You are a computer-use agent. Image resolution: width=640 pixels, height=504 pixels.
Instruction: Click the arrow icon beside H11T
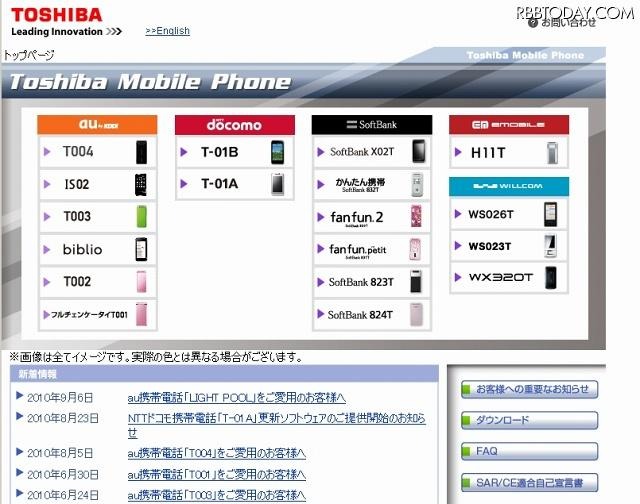click(x=458, y=152)
